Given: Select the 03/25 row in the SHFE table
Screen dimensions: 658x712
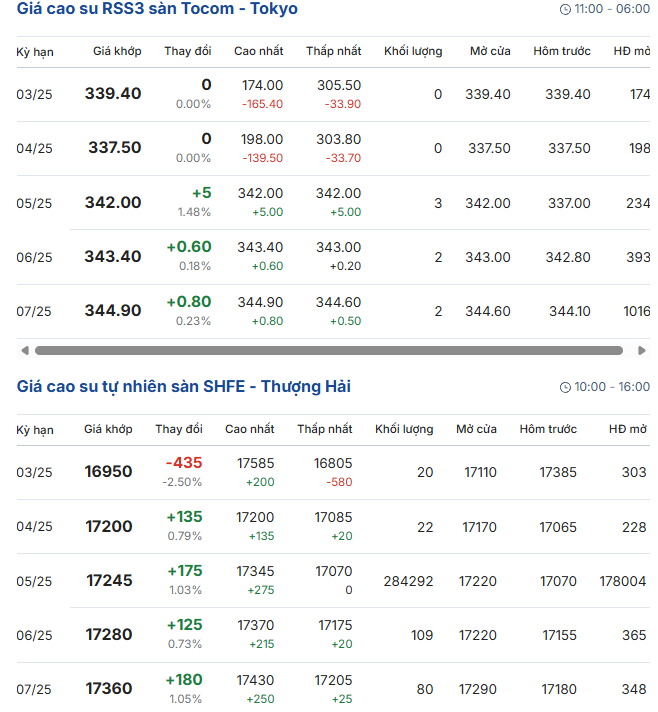Looking at the screenshot, I should point(34,472).
